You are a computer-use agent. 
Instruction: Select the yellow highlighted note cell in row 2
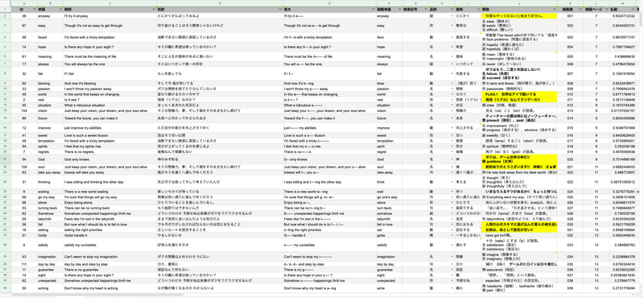(x=519, y=16)
